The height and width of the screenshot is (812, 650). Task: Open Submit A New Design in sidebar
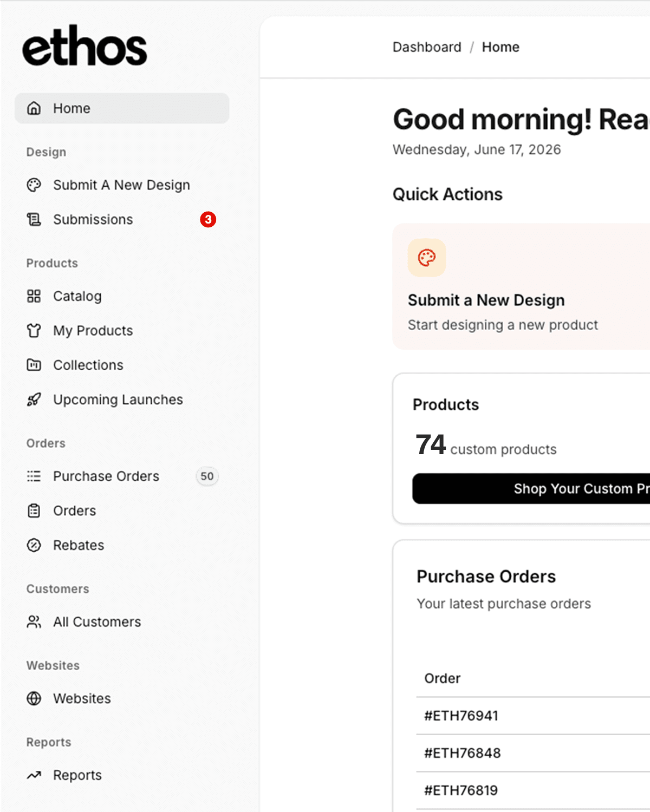[x=122, y=185]
